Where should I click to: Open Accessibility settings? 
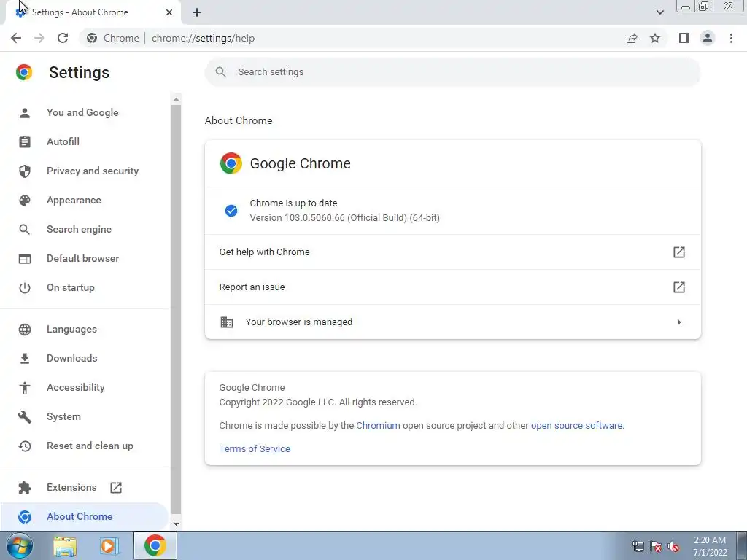point(76,387)
